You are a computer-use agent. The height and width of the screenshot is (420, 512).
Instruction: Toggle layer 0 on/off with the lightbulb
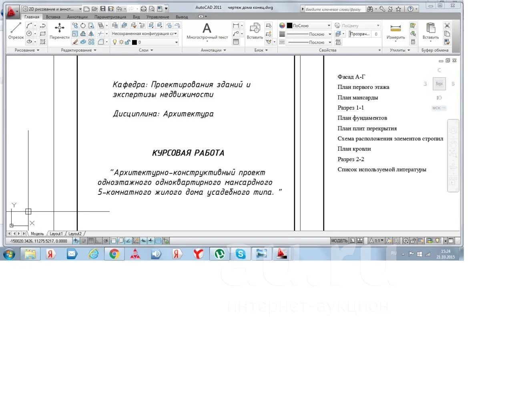(x=114, y=42)
